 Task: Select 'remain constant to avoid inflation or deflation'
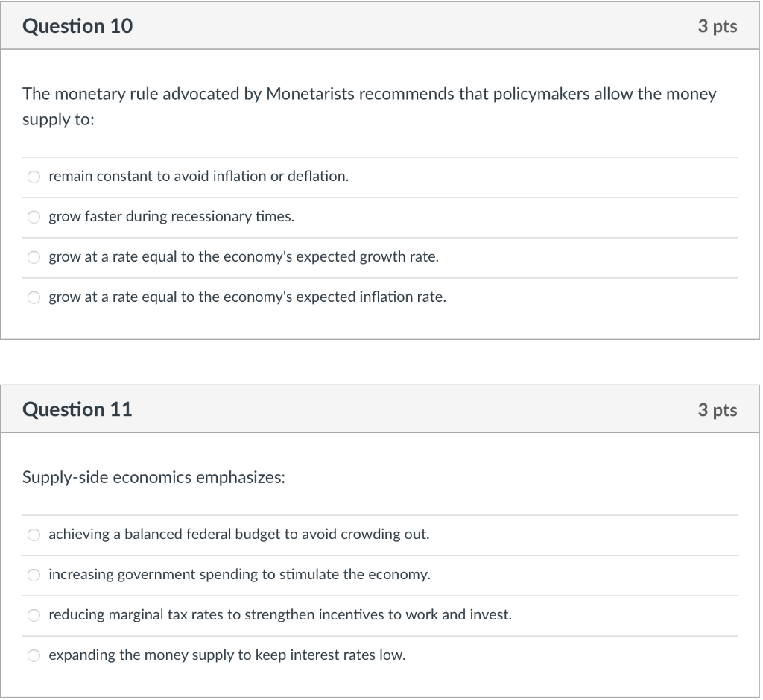click(34, 177)
